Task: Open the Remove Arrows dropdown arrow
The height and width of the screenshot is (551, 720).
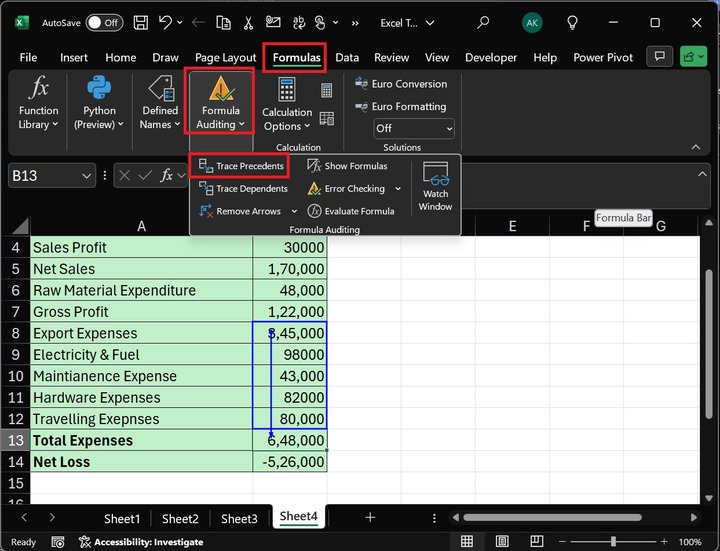Action: 294,211
